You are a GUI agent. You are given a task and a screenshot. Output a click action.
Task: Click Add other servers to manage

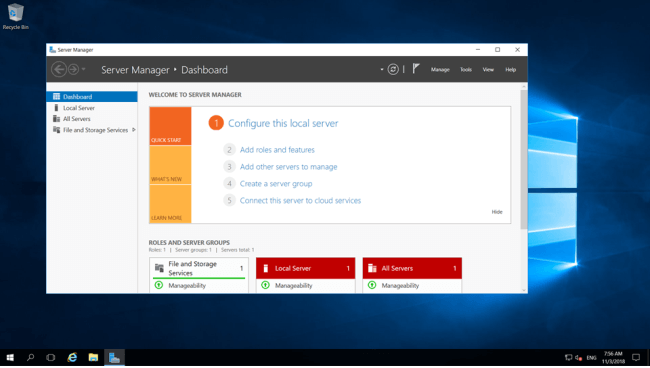(x=289, y=167)
